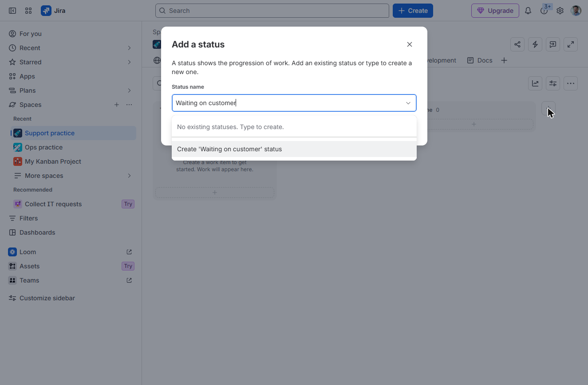Image resolution: width=588 pixels, height=385 pixels.
Task: Expand the Plans menu chevron
Action: pyautogui.click(x=130, y=90)
